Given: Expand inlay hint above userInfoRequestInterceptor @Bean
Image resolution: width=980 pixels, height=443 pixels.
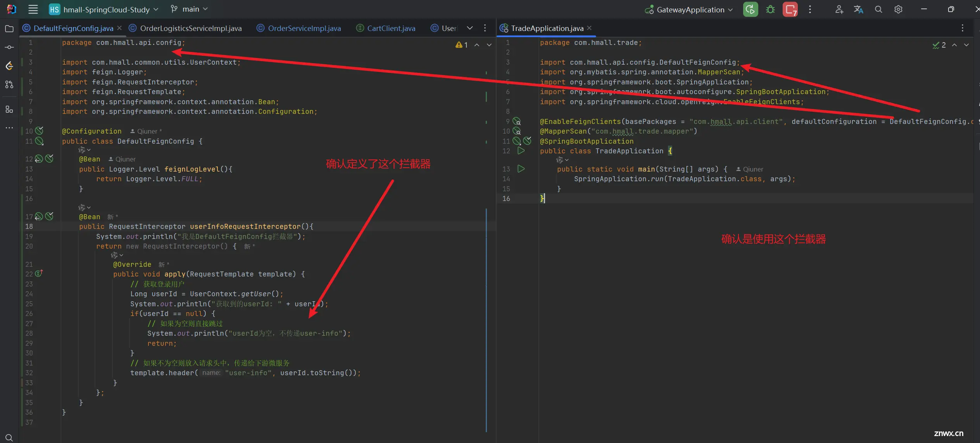Looking at the screenshot, I should pyautogui.click(x=85, y=208).
